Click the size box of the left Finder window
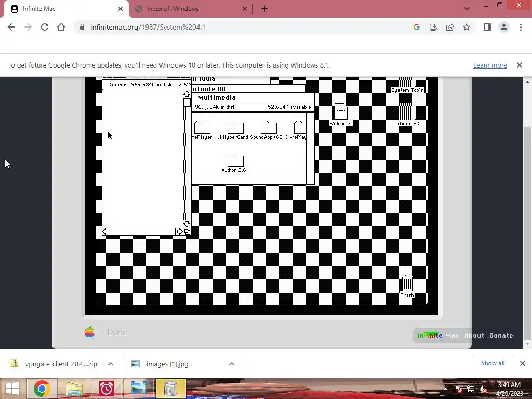This screenshot has height=399, width=532. click(x=187, y=232)
